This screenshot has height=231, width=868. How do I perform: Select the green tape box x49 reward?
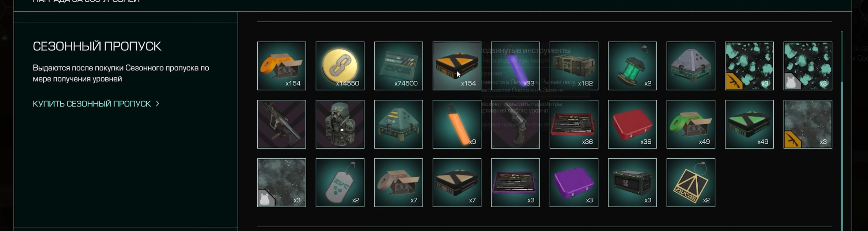[691, 124]
